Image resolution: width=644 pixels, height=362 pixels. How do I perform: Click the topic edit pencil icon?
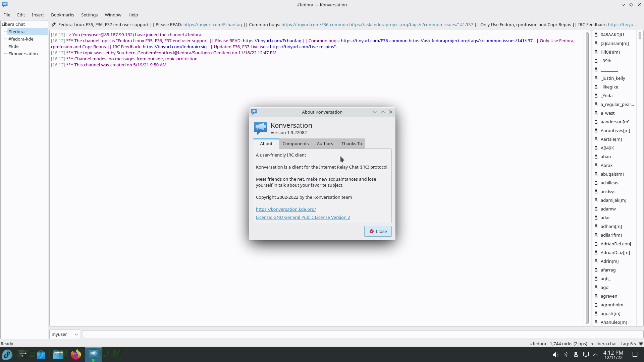53,24
